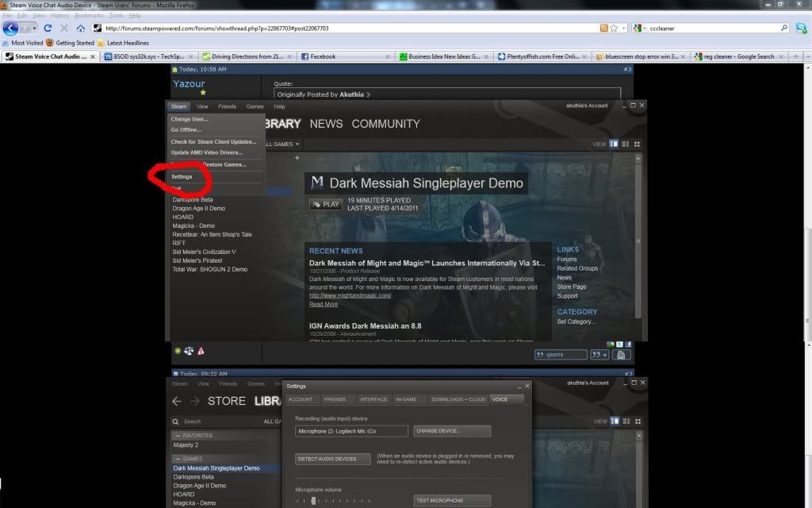Click the report post warning triangle icon
Image resolution: width=812 pixels, height=508 pixels.
tap(201, 351)
